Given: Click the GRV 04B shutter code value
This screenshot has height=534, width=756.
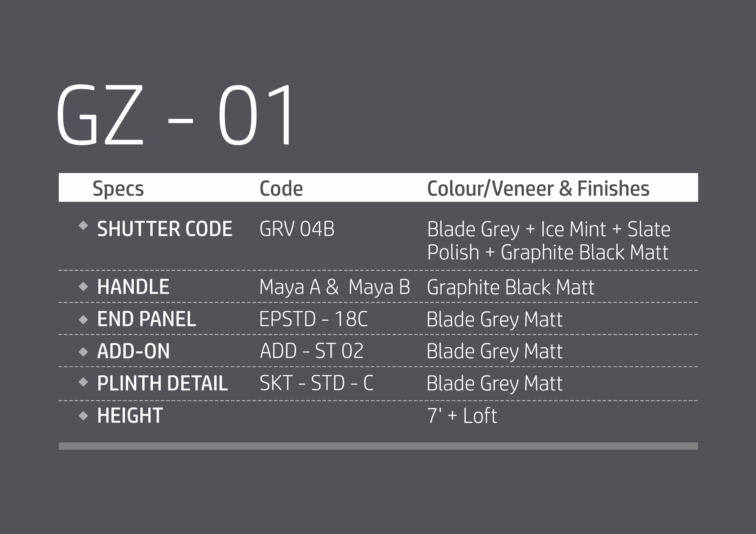Looking at the screenshot, I should coord(297,229).
